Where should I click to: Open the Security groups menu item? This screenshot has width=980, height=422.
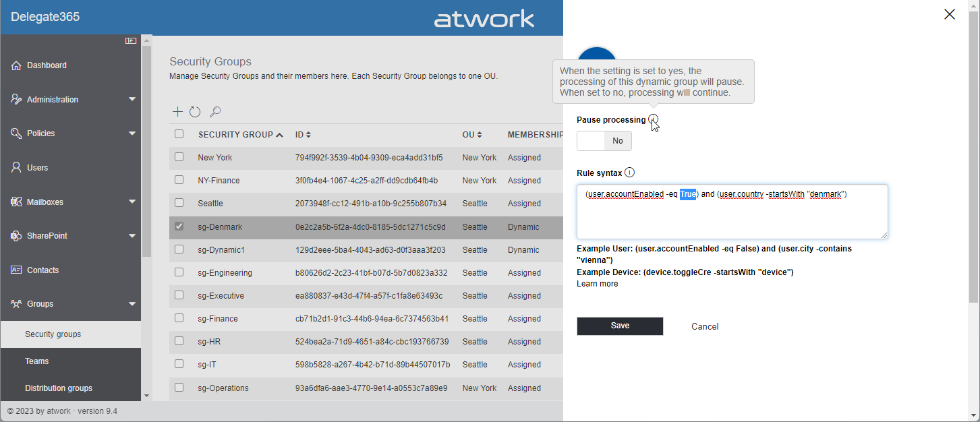click(71, 334)
